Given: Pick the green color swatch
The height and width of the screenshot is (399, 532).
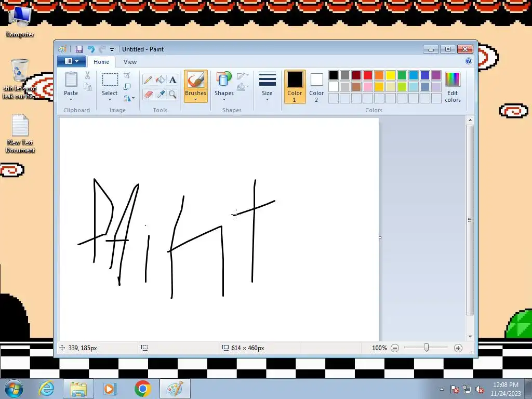Looking at the screenshot, I should point(402,75).
